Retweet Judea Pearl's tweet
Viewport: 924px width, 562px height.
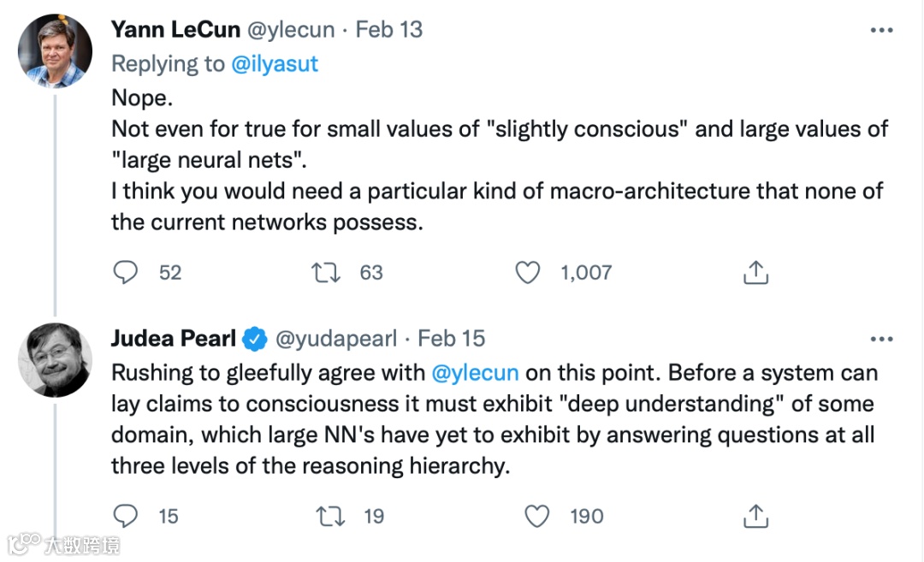pos(325,516)
